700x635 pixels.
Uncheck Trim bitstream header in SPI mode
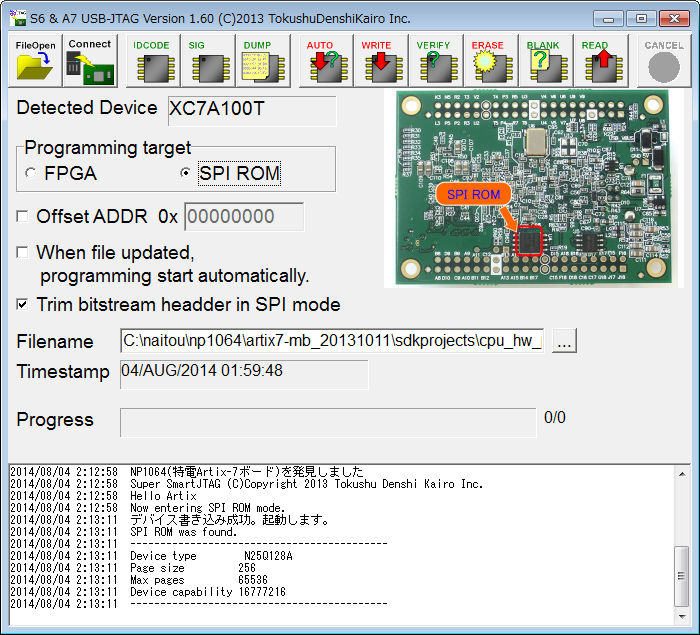coord(23,305)
